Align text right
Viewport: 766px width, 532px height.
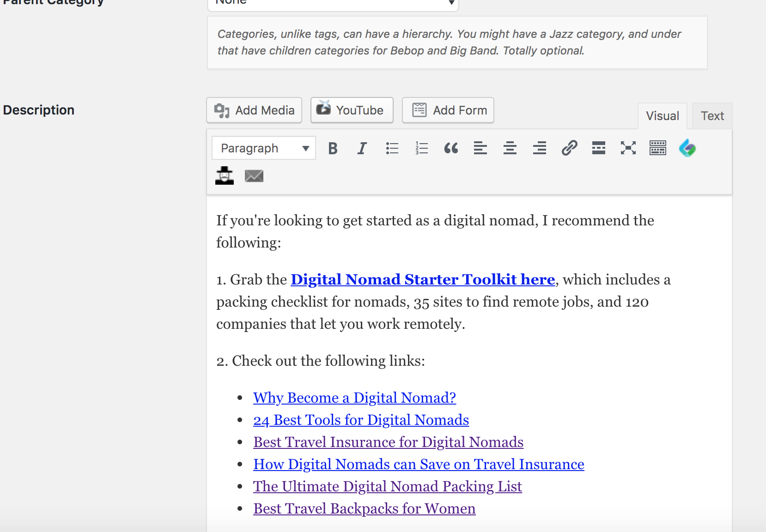coord(540,148)
